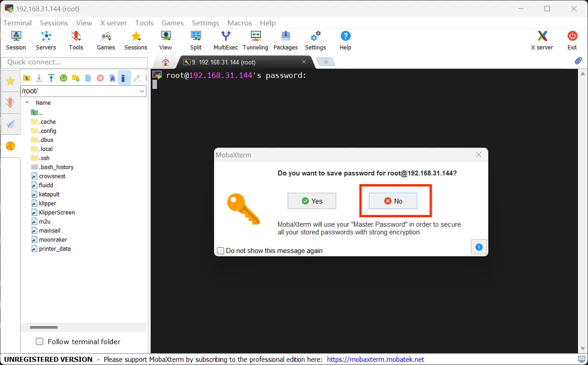The height and width of the screenshot is (365, 588).
Task: Click the Split terminal icon
Action: [196, 40]
